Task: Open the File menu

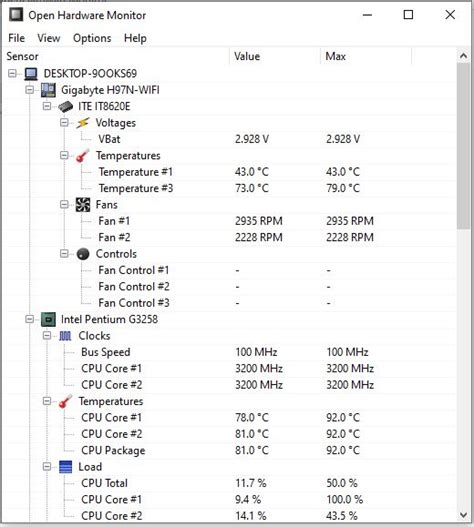Action: [16, 38]
